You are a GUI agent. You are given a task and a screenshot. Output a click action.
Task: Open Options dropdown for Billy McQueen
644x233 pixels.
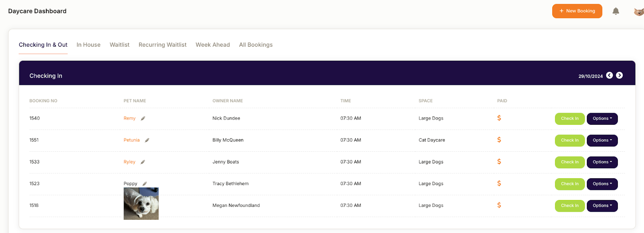[602, 140]
